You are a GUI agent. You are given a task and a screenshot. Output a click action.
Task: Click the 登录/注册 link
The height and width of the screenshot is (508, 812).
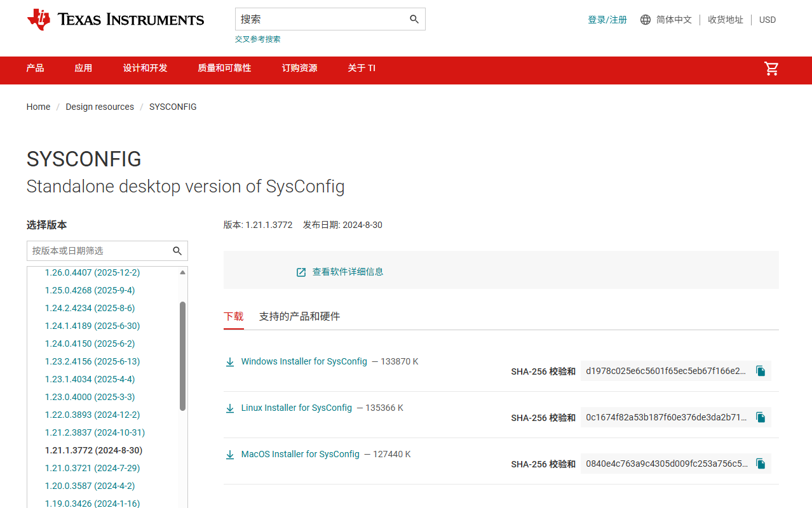(x=607, y=20)
